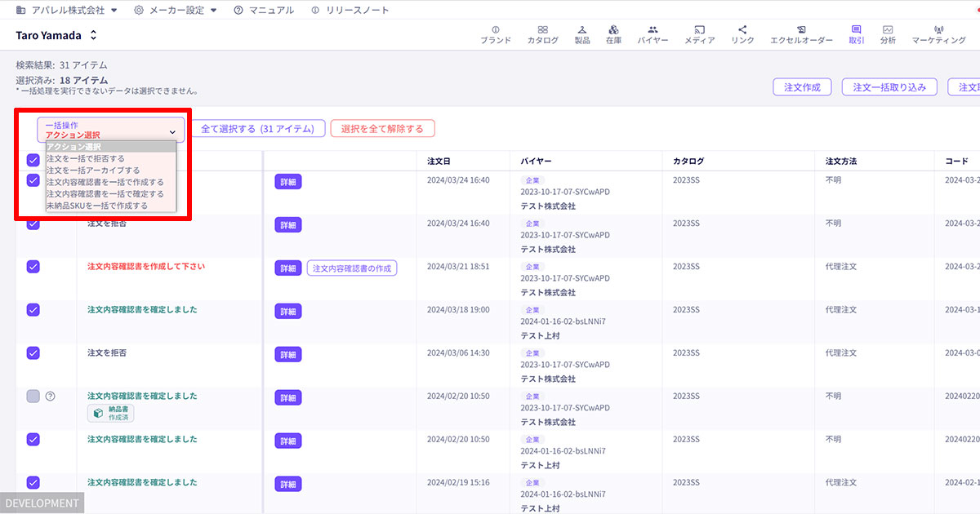This screenshot has width=980, height=514.
Task: Click the 注文方法 column header
Action: pos(841,162)
